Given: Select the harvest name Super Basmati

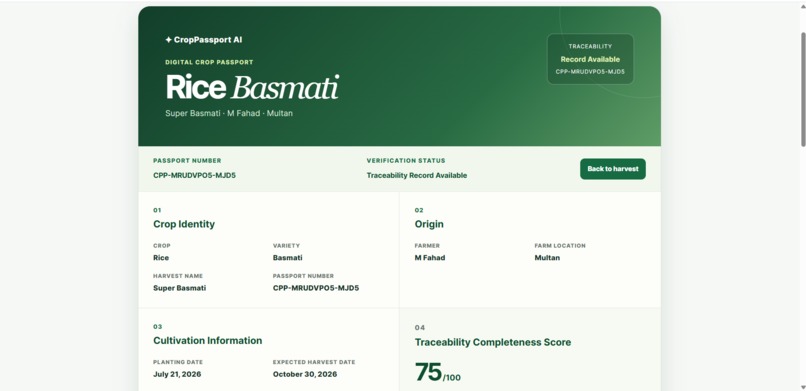Looking at the screenshot, I should coord(179,288).
